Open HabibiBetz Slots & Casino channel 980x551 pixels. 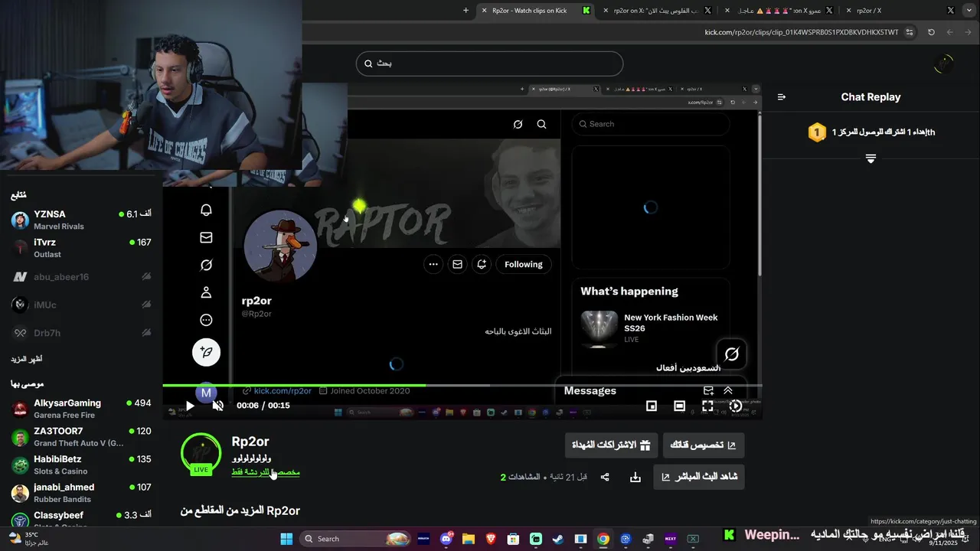(81, 465)
